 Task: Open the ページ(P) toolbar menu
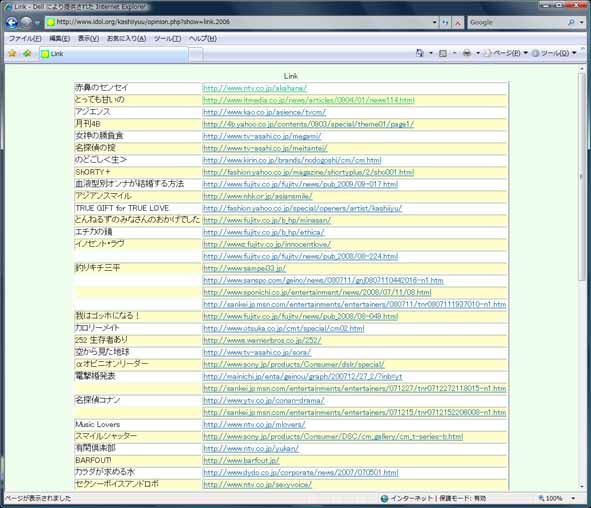[506, 53]
